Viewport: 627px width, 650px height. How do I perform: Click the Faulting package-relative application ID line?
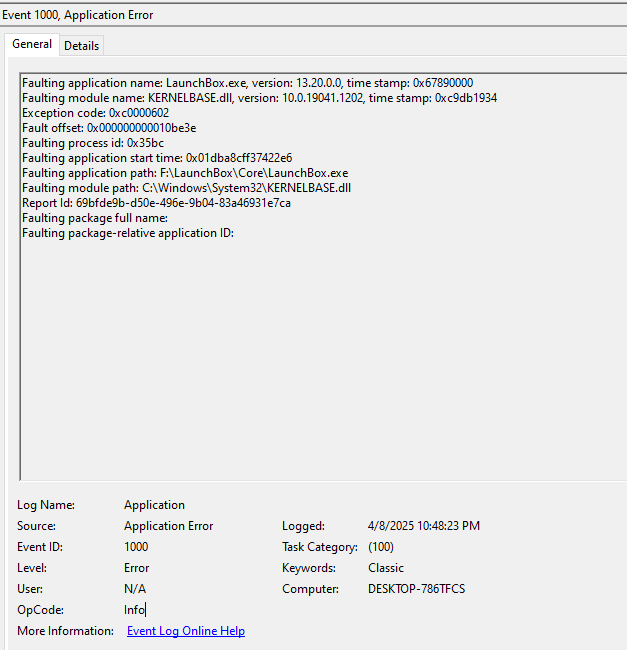(128, 233)
